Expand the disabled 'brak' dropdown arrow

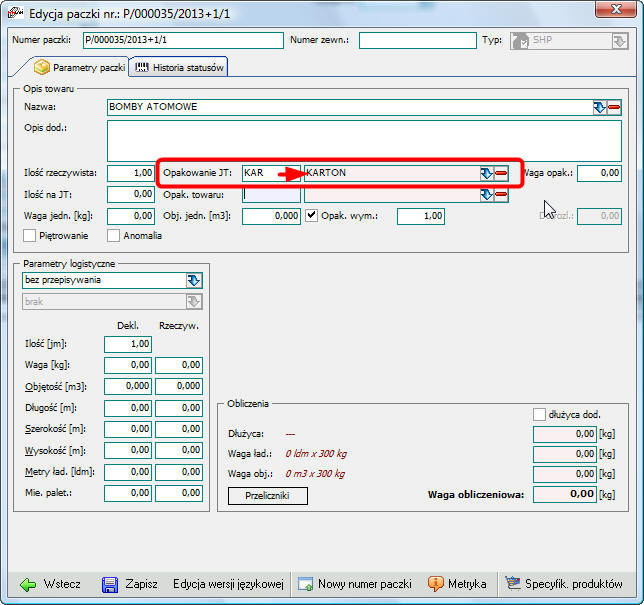click(194, 302)
